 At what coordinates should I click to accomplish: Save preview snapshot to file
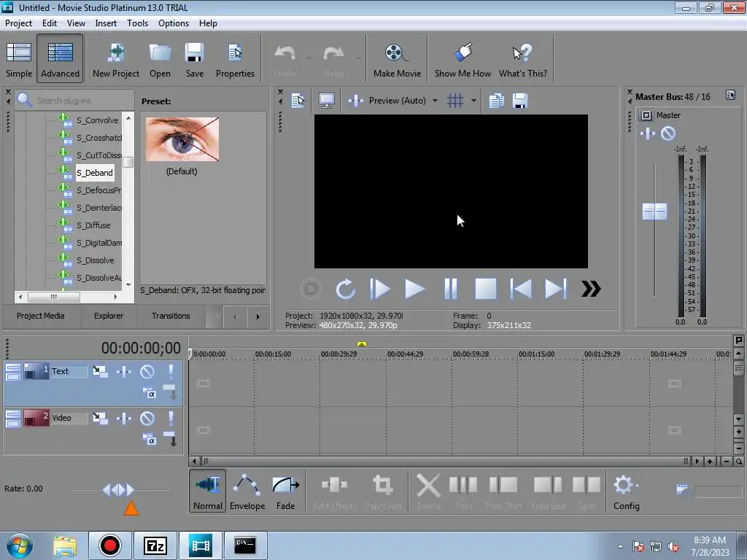(x=519, y=101)
